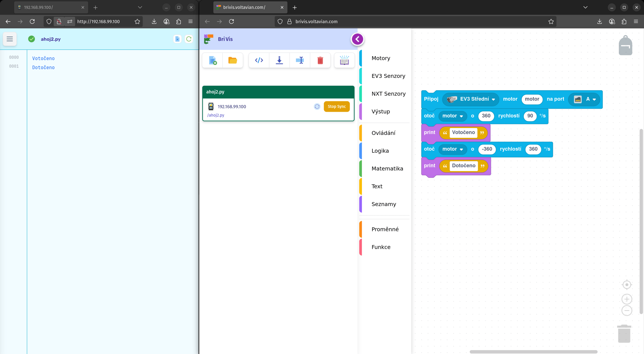Click the new file icon in BriVis toolbar
The width and height of the screenshot is (644, 354).
(213, 60)
